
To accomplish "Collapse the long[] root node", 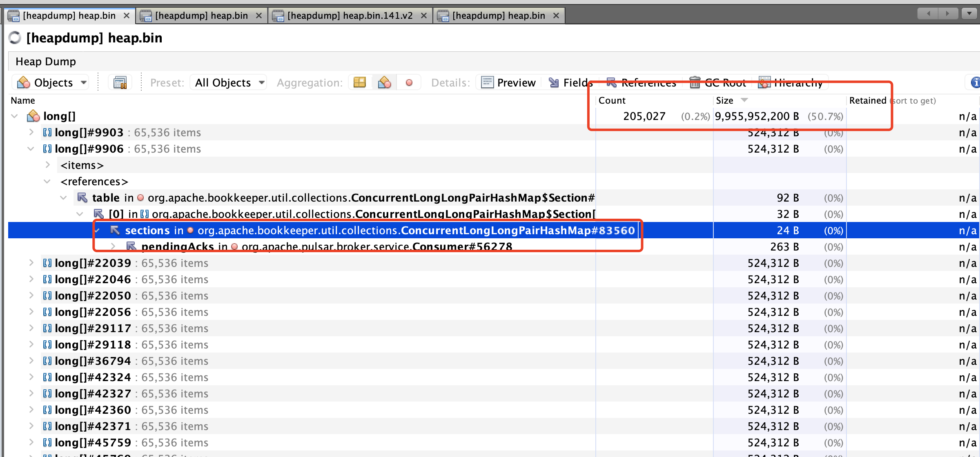I will [15, 116].
